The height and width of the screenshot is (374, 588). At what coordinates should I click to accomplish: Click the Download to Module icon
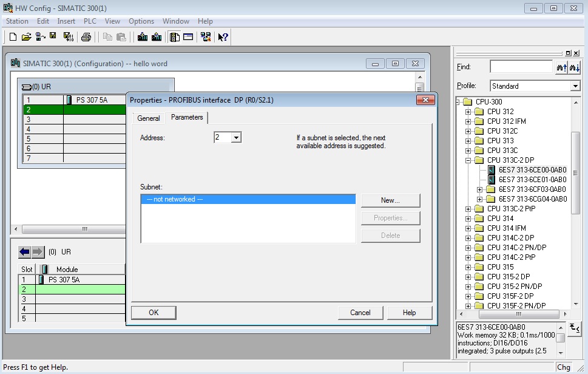(143, 37)
